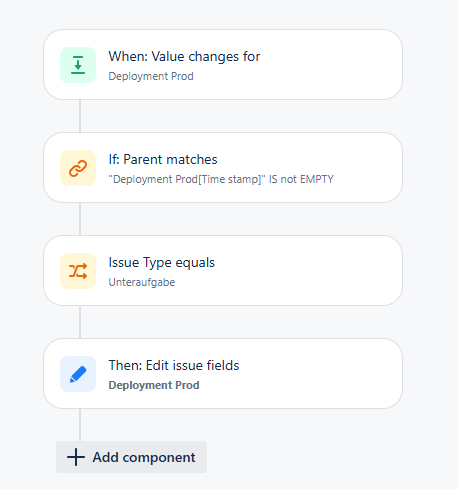Viewport: 458px width, 489px height.
Task: Click 'Deployment Prod' subtitle under the trigger
Action: click(x=151, y=76)
